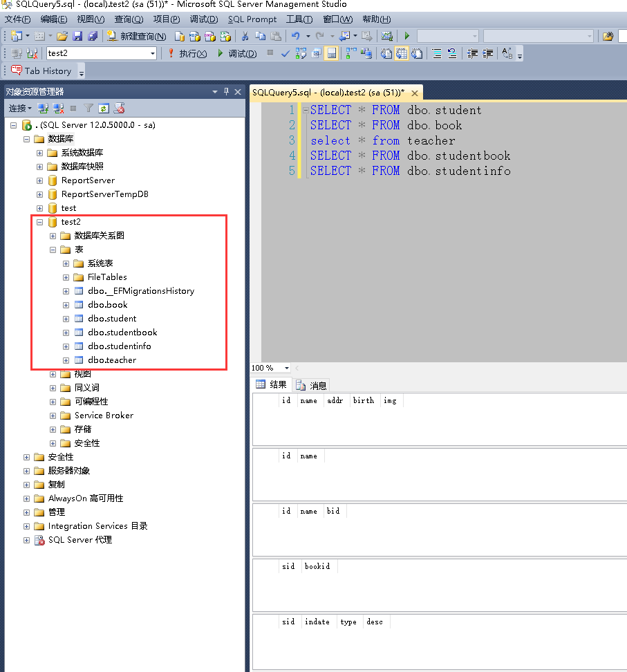Expand the Service Broker folder
The width and height of the screenshot is (627, 672).
point(53,416)
